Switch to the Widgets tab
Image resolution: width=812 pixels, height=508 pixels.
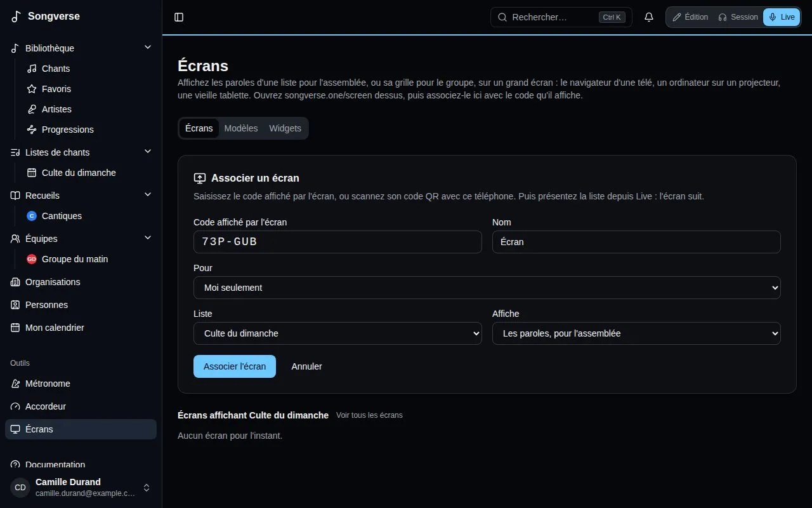point(285,128)
